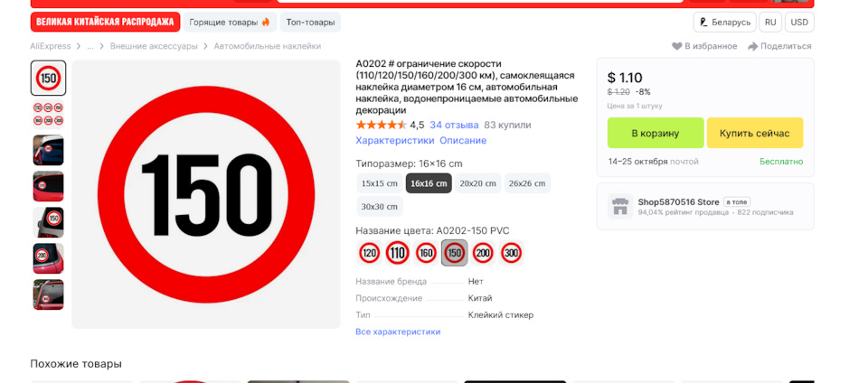Click the heart icon to add to favorites

point(677,46)
